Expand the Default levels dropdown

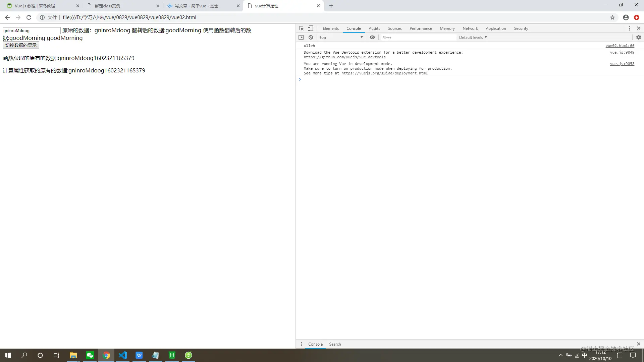point(473,38)
